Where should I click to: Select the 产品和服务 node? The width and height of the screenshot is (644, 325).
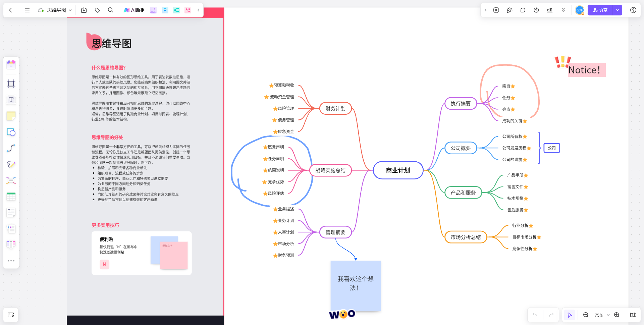pos(463,193)
